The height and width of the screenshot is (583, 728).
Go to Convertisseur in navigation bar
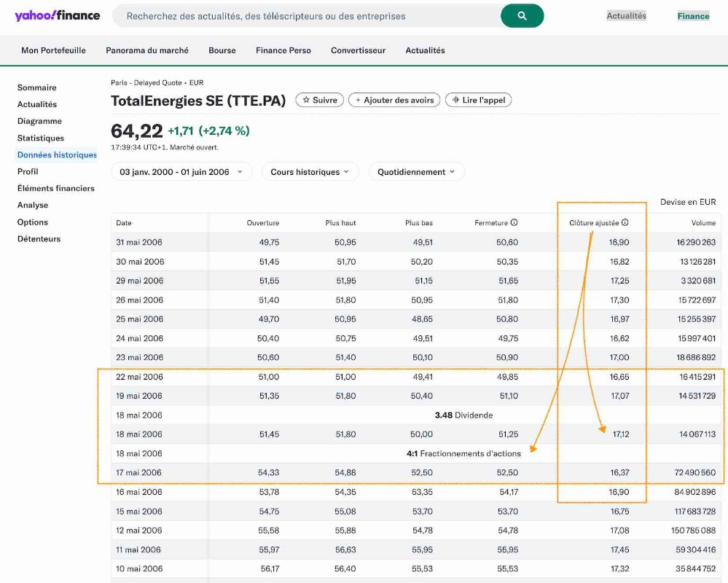[358, 50]
